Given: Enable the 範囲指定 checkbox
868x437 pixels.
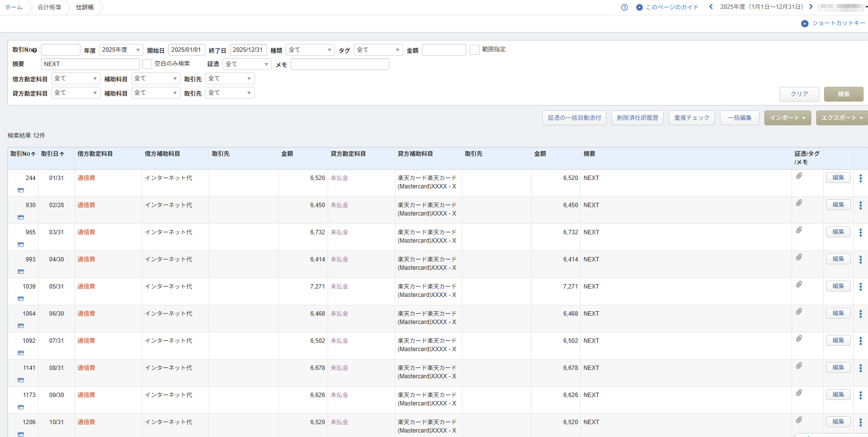Looking at the screenshot, I should [475, 50].
